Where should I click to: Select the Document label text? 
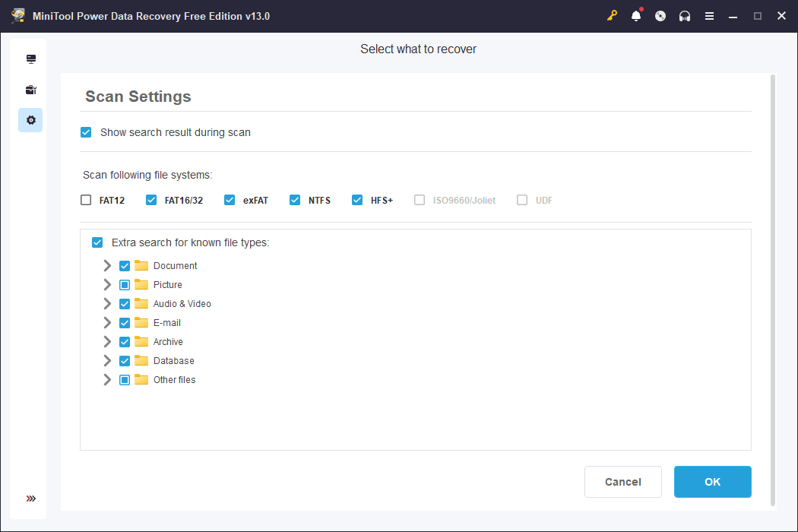coord(175,266)
